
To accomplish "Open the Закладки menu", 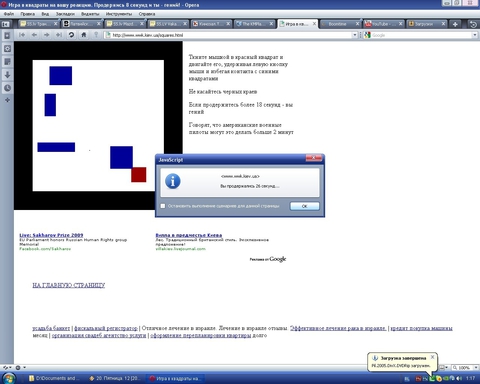I will click(65, 14).
